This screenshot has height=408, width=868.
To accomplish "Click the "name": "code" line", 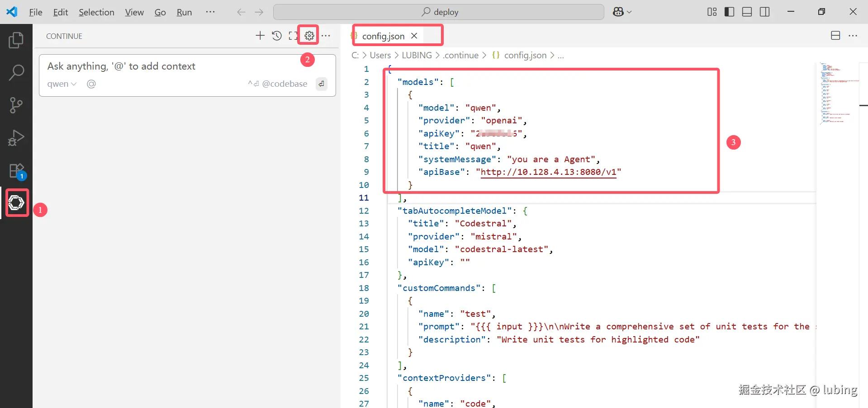I will point(457,403).
